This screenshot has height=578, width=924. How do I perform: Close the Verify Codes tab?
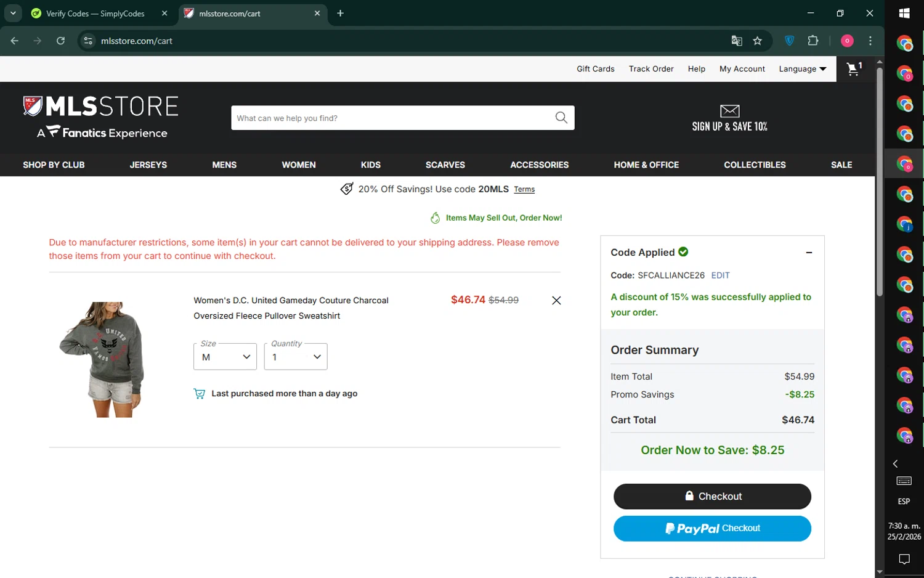pos(164,13)
